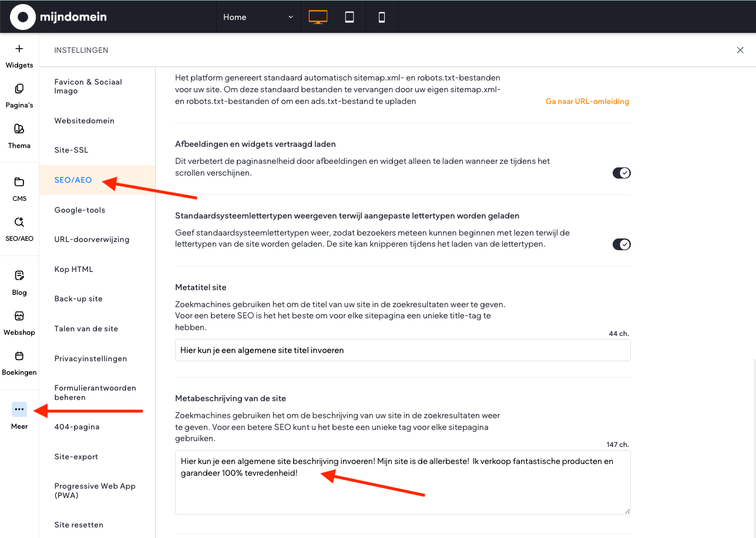The height and width of the screenshot is (538, 756).
Task: Open the Widgets panel plus icon
Action: coord(19,49)
